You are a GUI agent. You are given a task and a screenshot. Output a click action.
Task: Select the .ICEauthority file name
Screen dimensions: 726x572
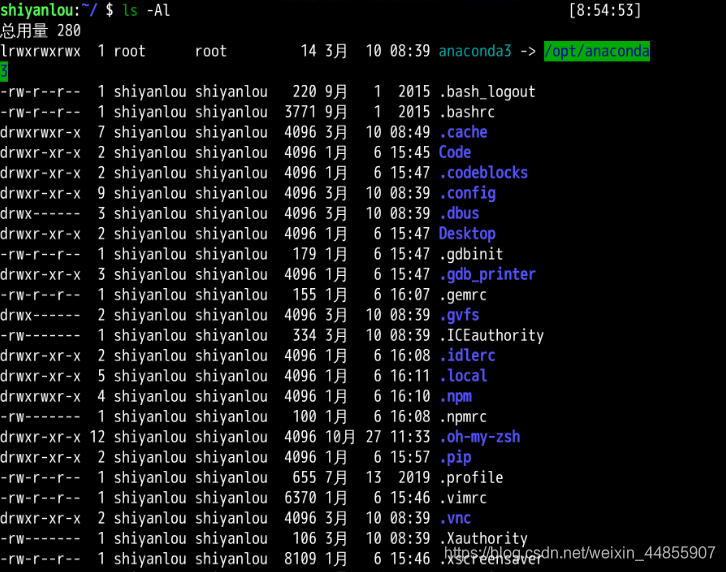tap(491, 336)
